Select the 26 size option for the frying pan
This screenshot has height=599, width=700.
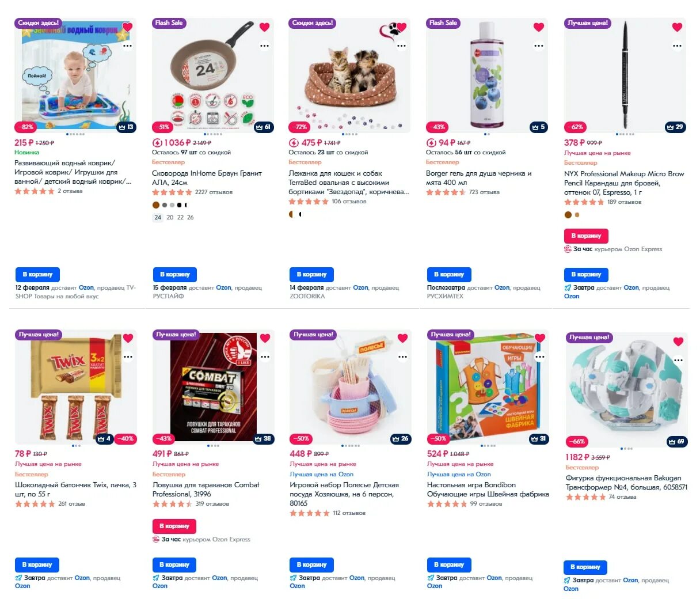click(x=190, y=218)
